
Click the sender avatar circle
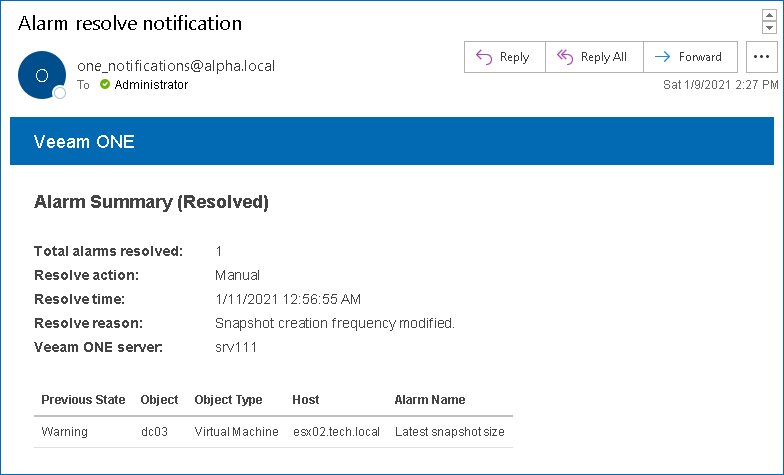(x=42, y=75)
